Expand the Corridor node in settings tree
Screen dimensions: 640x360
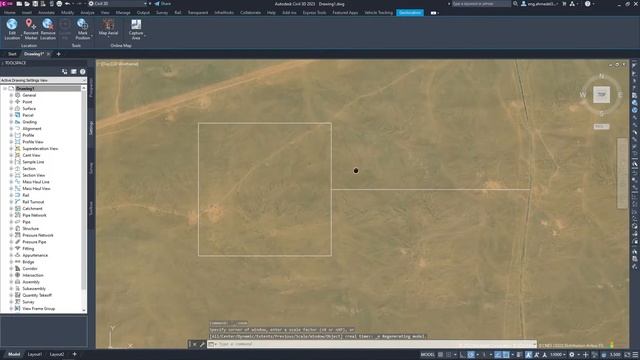[11, 269]
